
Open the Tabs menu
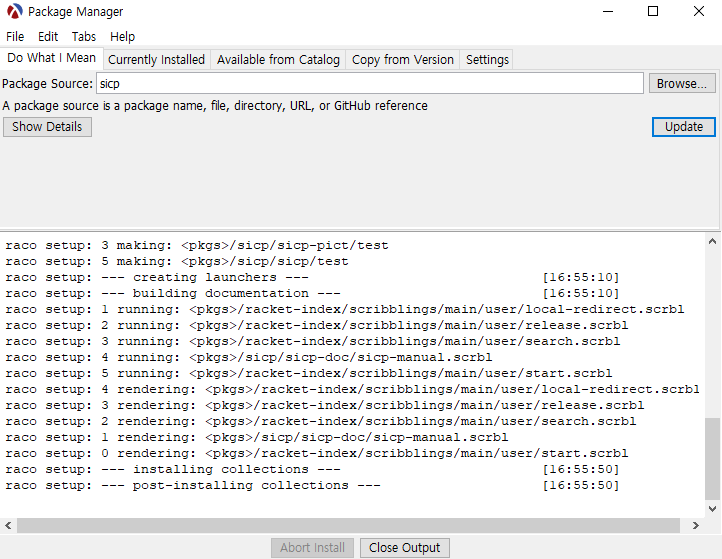[x=84, y=36]
